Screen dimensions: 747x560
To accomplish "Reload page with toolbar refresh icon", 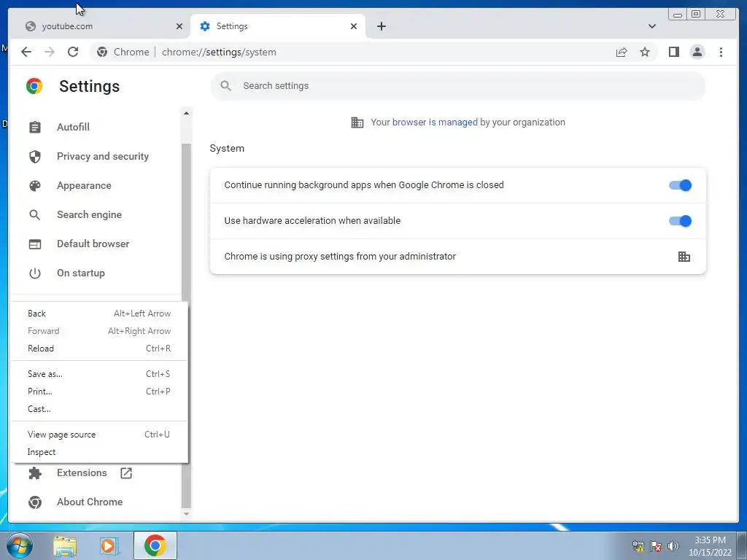I will click(73, 52).
